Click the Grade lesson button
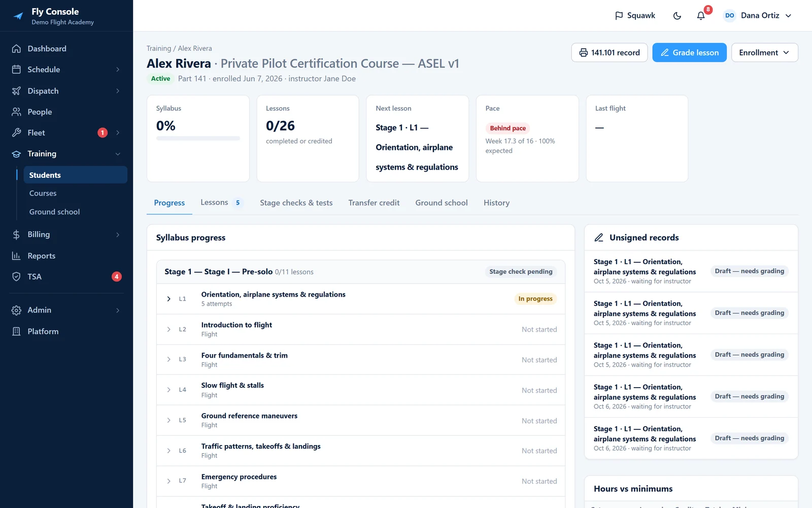This screenshot has width=812, height=508. (x=689, y=53)
